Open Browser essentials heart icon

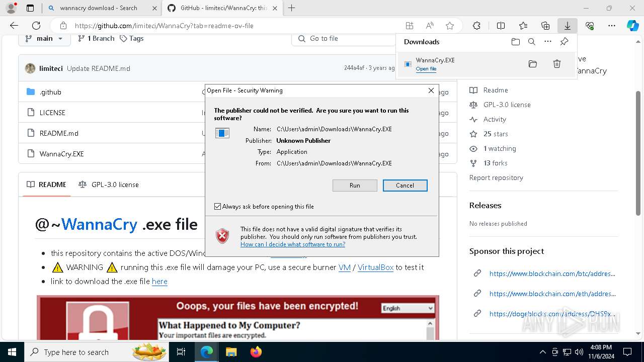[x=590, y=26]
